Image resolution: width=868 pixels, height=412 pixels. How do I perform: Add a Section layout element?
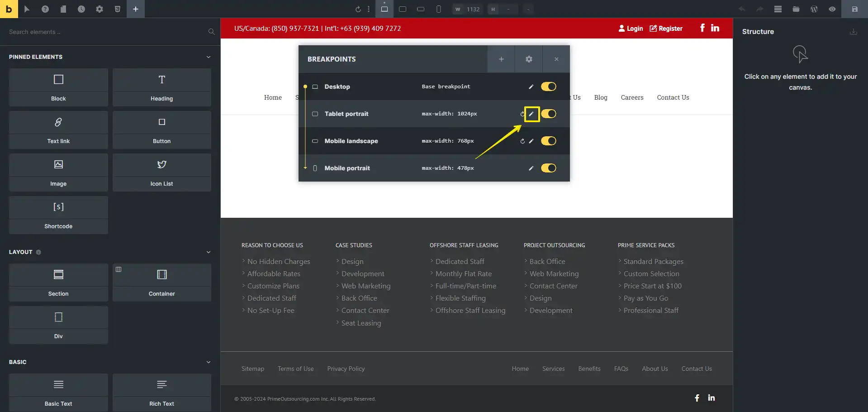point(58,283)
